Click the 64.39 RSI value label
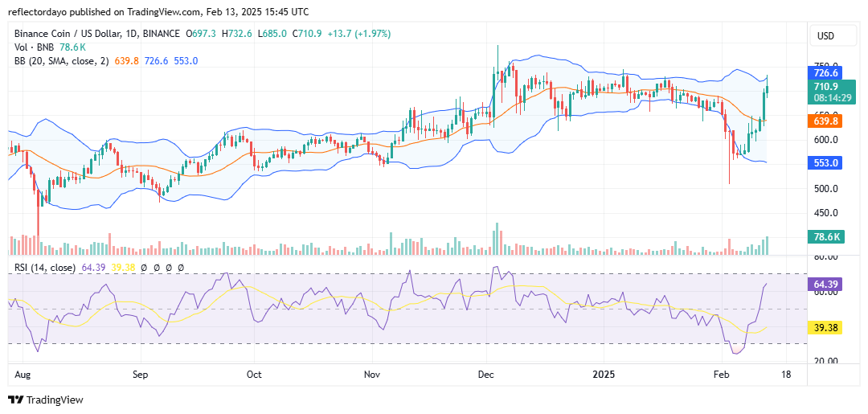The height and width of the screenshot is (414, 868). [826, 285]
